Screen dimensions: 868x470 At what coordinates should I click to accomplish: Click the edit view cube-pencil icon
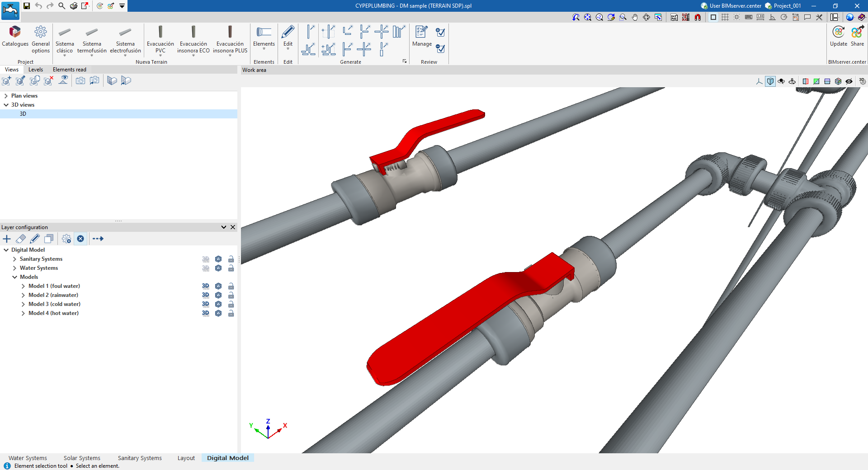point(20,80)
